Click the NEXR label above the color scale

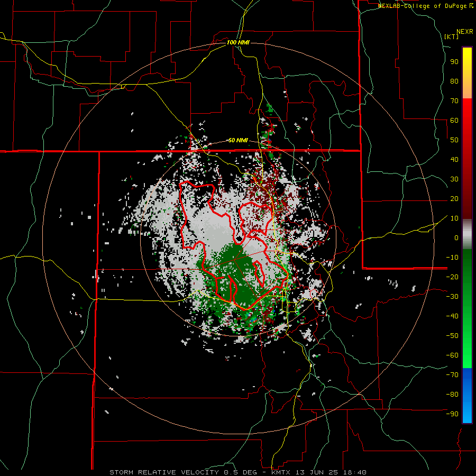tap(465, 32)
